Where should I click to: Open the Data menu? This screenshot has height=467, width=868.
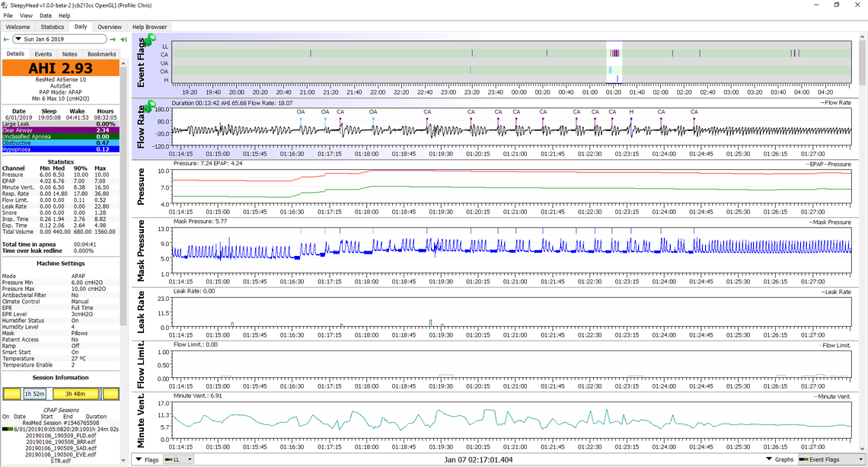tap(46, 15)
